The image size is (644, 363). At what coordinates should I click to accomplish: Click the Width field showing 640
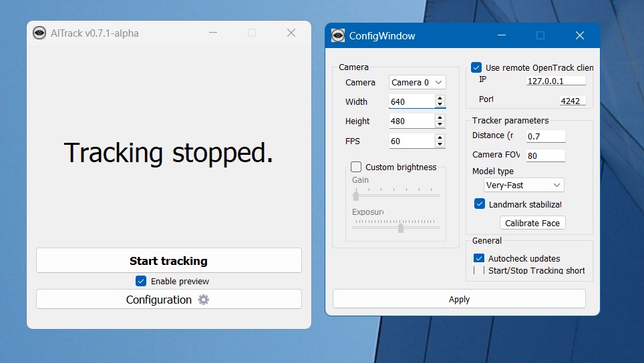(x=412, y=101)
